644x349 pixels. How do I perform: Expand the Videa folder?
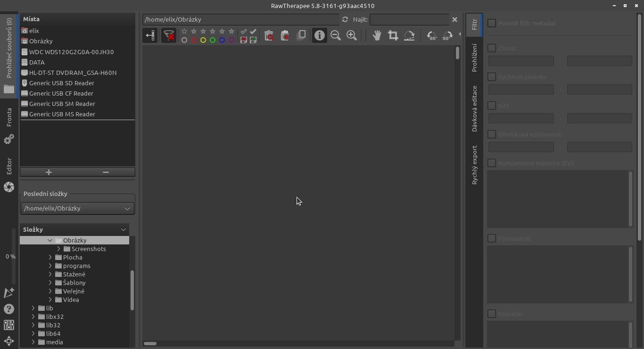click(50, 300)
